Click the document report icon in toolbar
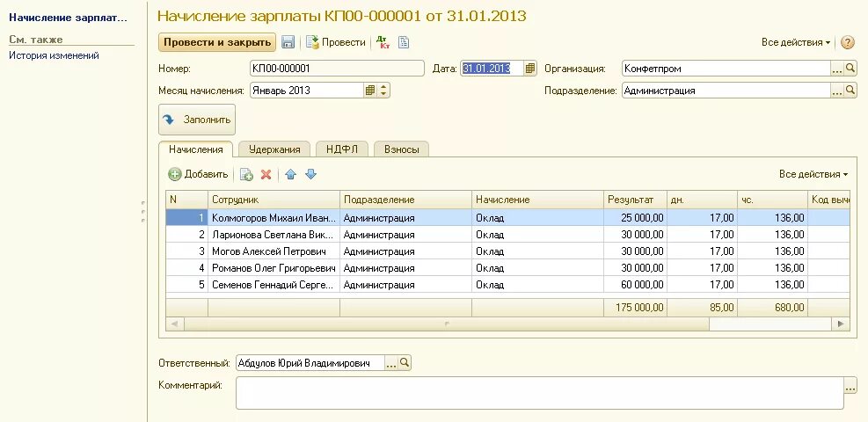This screenshot has height=422, width=868. pos(404,42)
